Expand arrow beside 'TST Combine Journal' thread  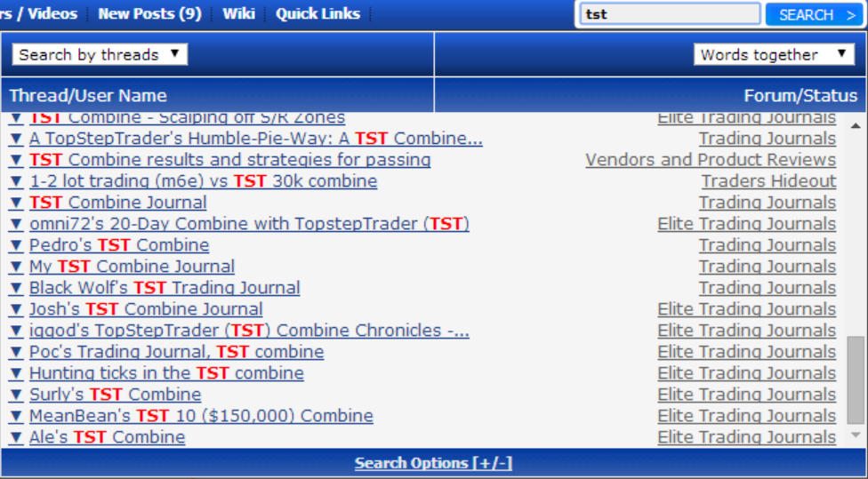(15, 203)
